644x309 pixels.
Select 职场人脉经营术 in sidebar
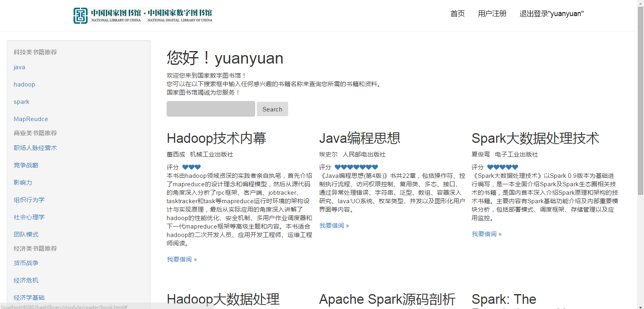pos(35,148)
